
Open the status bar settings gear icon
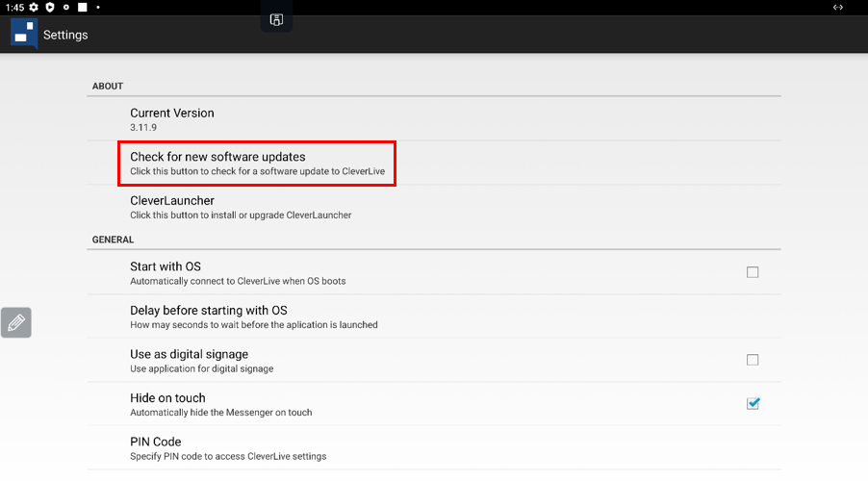click(34, 7)
